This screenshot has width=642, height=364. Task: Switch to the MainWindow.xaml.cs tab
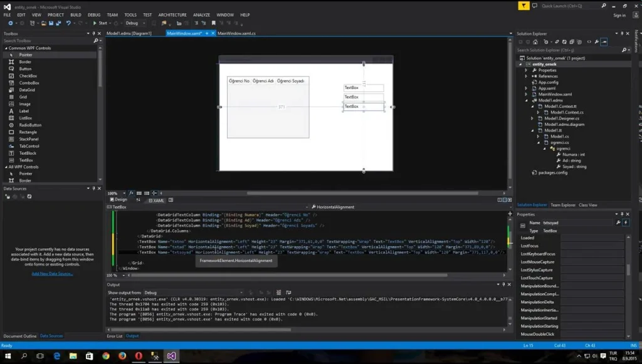[x=236, y=34]
